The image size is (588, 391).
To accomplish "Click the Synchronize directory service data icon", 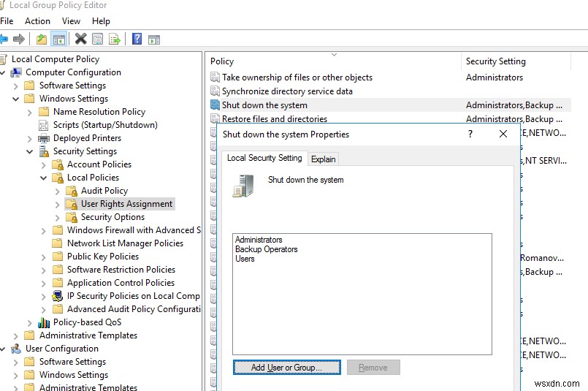I will click(x=215, y=91).
